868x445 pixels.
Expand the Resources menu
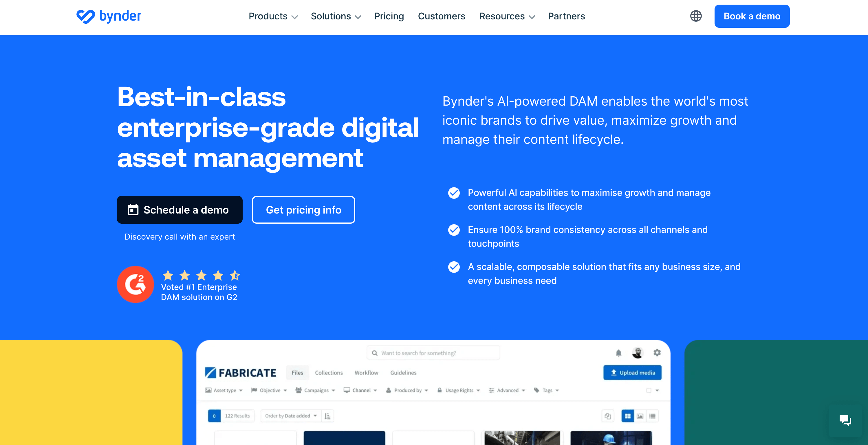tap(507, 16)
